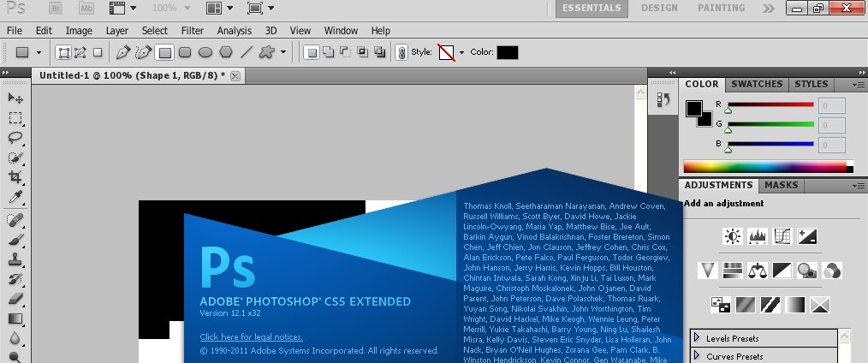
Task: Add a Curves adjustment
Action: (782, 237)
